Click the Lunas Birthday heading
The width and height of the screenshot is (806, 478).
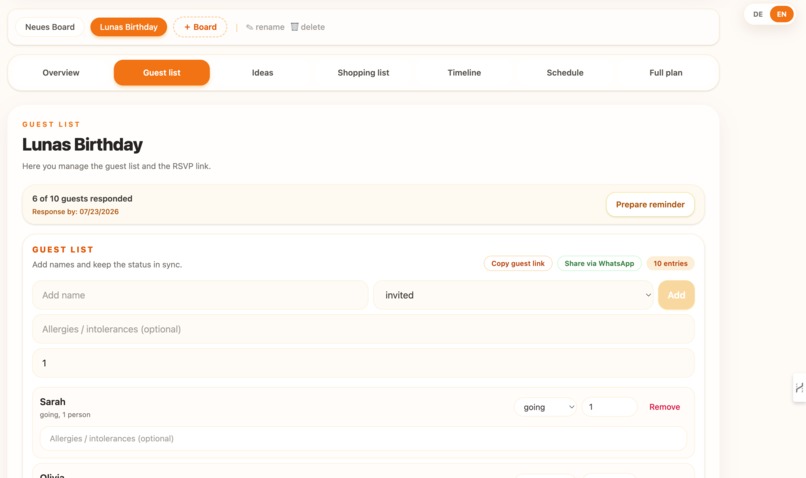tap(82, 144)
